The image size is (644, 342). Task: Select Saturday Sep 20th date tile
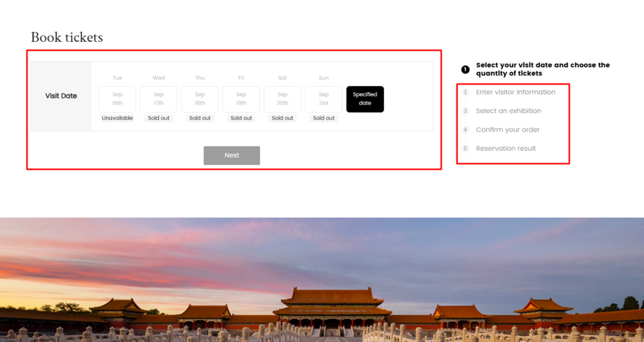(282, 99)
